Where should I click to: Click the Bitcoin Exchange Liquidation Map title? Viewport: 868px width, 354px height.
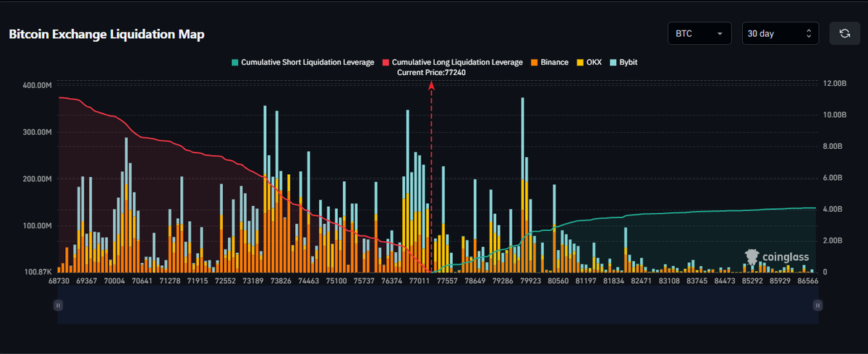(107, 34)
